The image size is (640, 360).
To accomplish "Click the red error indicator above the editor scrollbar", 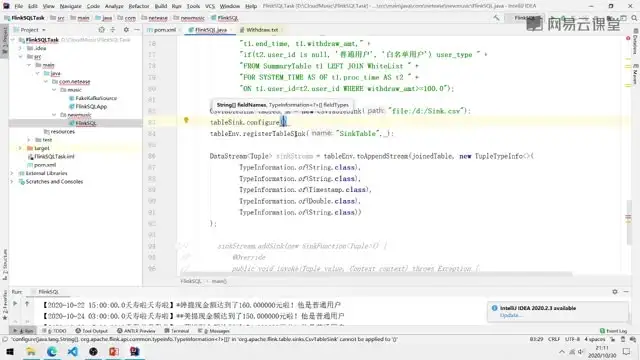I will [x=628, y=38].
